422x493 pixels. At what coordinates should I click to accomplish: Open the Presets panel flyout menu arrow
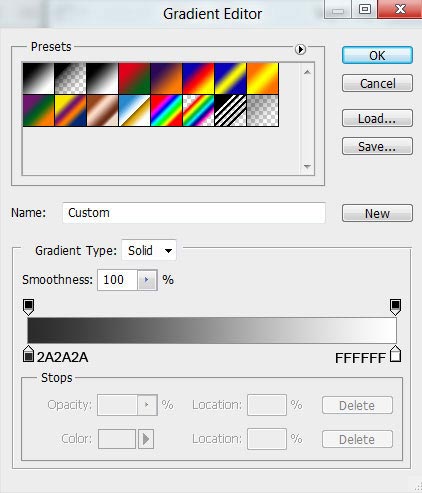(300, 50)
